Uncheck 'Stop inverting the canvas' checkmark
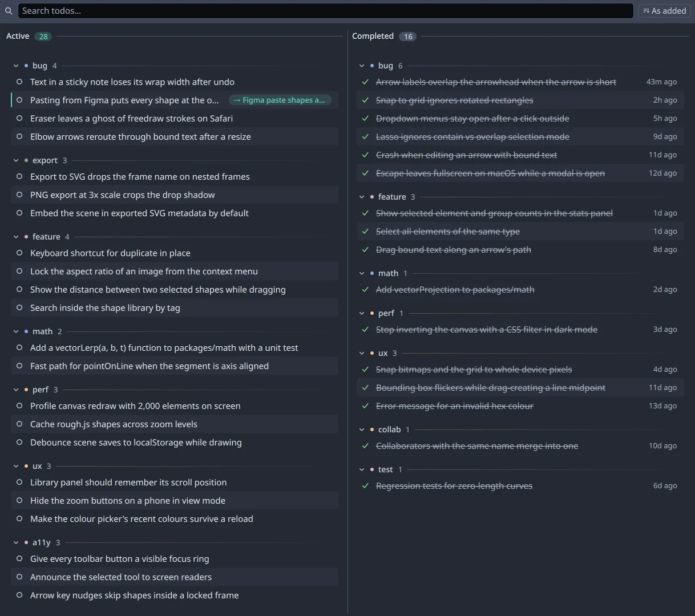 365,329
